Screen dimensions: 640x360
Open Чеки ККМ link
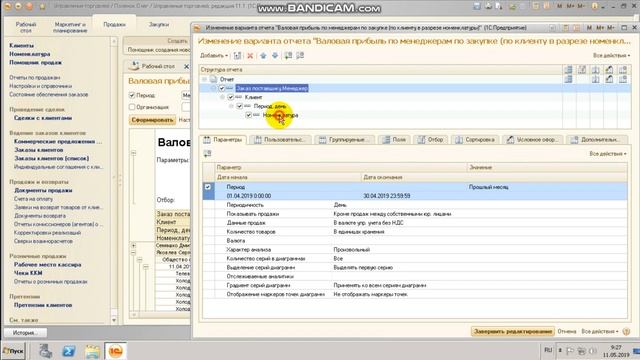point(28,273)
